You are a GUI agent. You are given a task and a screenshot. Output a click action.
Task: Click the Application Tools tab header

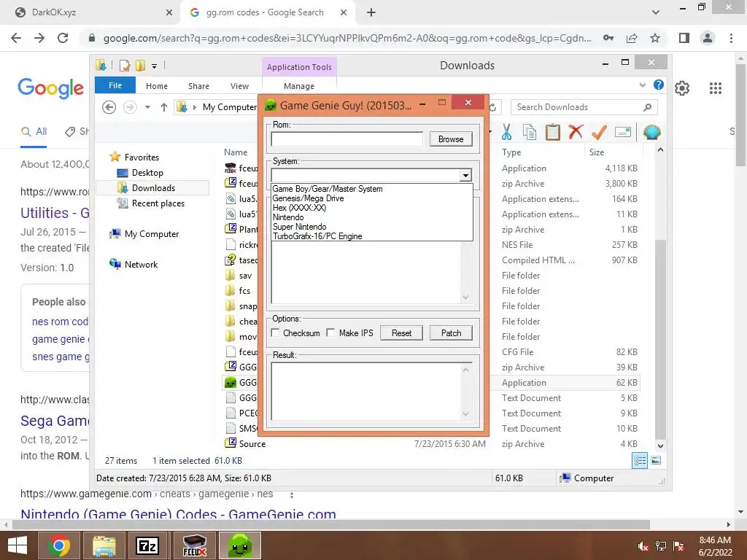[x=299, y=67]
